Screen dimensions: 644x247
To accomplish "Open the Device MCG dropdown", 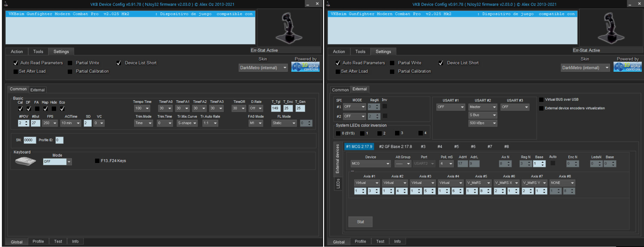I will [371, 163].
